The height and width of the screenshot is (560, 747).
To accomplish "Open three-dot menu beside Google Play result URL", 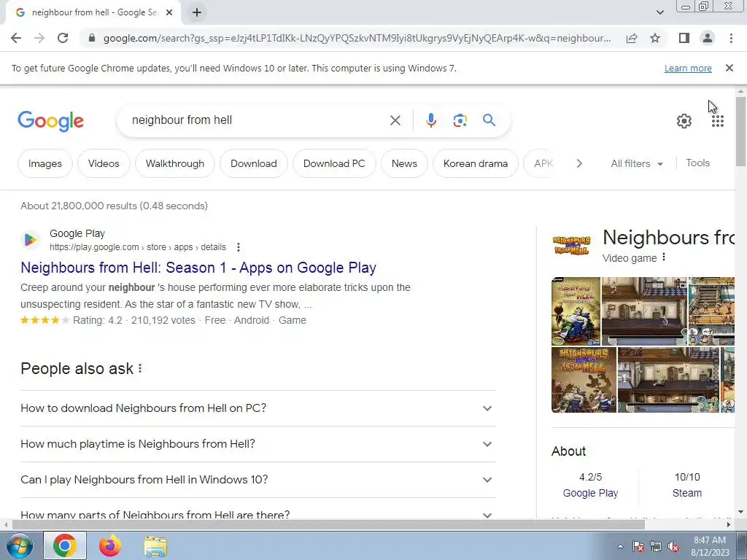I will [x=239, y=247].
